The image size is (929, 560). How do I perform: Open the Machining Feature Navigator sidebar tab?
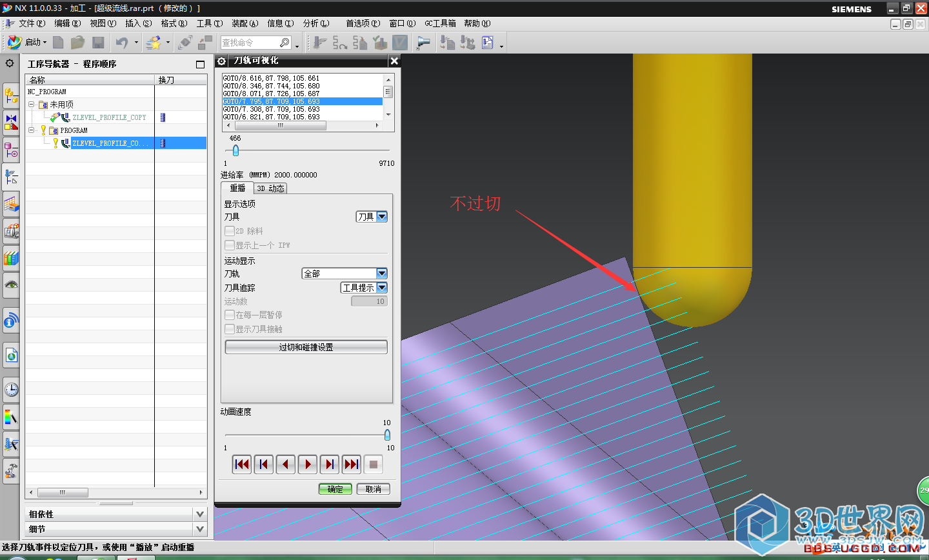[11, 204]
